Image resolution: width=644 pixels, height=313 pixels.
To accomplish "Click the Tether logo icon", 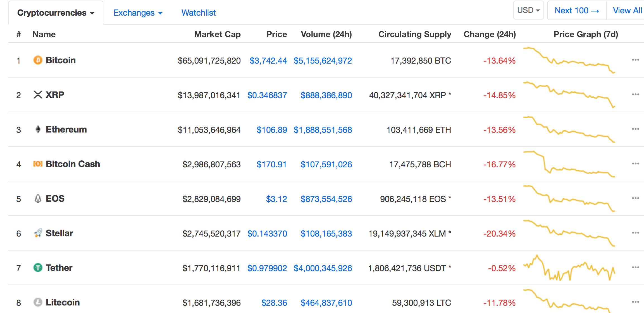I will [38, 268].
